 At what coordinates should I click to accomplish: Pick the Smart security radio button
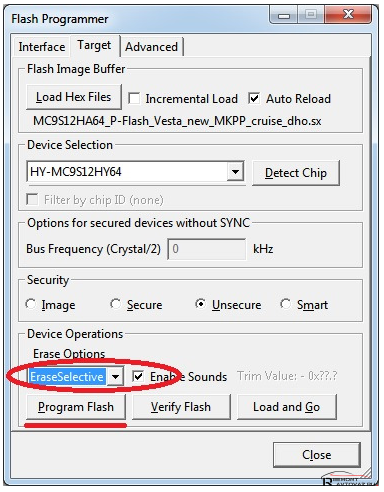tap(285, 304)
